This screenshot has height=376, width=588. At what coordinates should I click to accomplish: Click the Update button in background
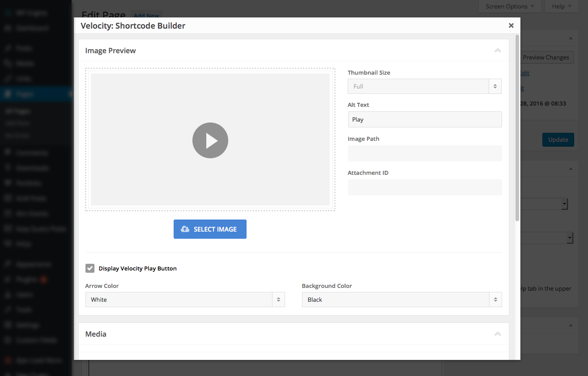point(558,139)
